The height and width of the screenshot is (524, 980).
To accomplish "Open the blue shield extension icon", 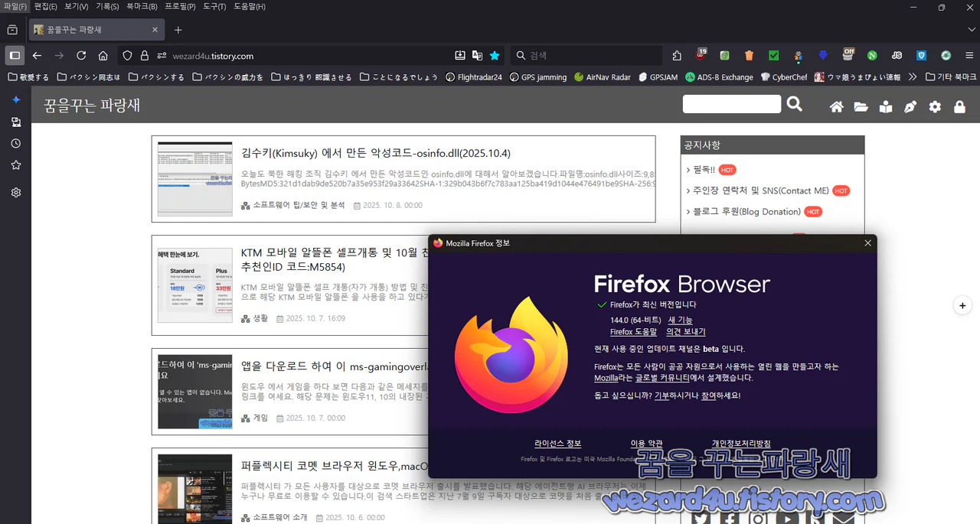I will tap(922, 55).
